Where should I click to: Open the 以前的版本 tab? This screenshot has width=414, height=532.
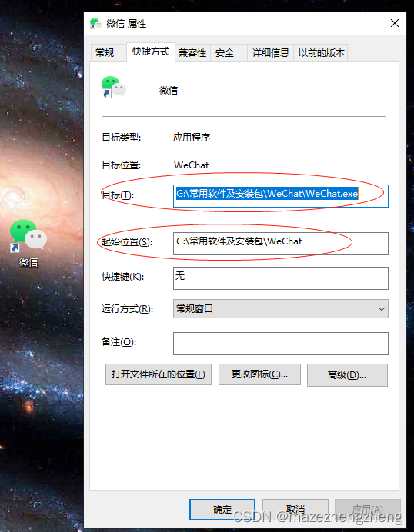pos(321,52)
